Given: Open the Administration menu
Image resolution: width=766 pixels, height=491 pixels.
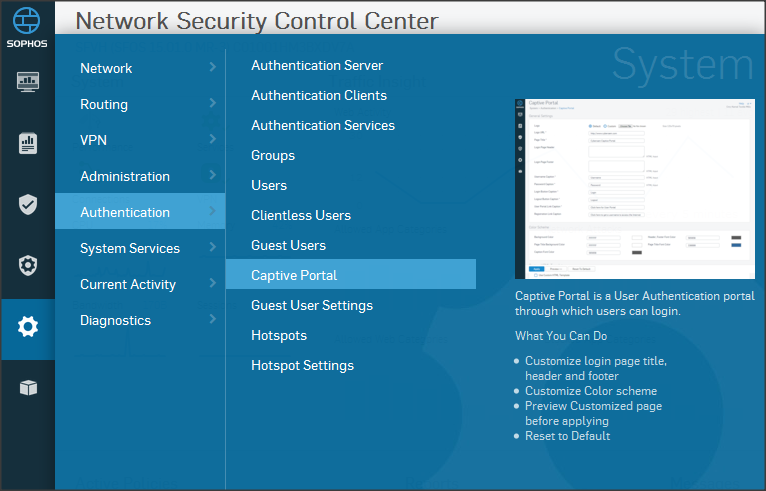Looking at the screenshot, I should [125, 176].
